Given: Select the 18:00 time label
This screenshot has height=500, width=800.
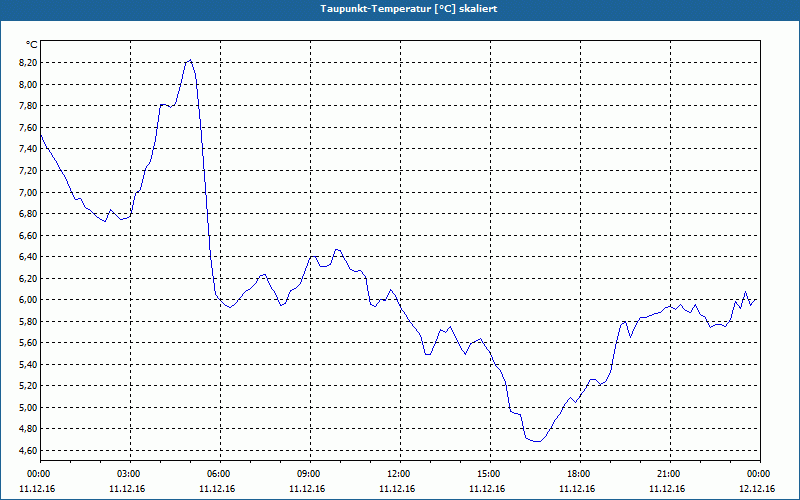Looking at the screenshot, I should click(x=580, y=474).
